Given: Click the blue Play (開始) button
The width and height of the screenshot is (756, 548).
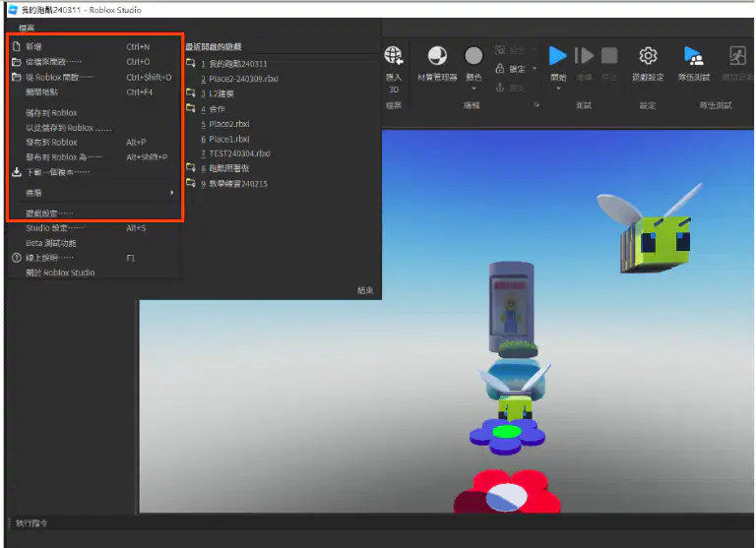Looking at the screenshot, I should click(x=558, y=55).
